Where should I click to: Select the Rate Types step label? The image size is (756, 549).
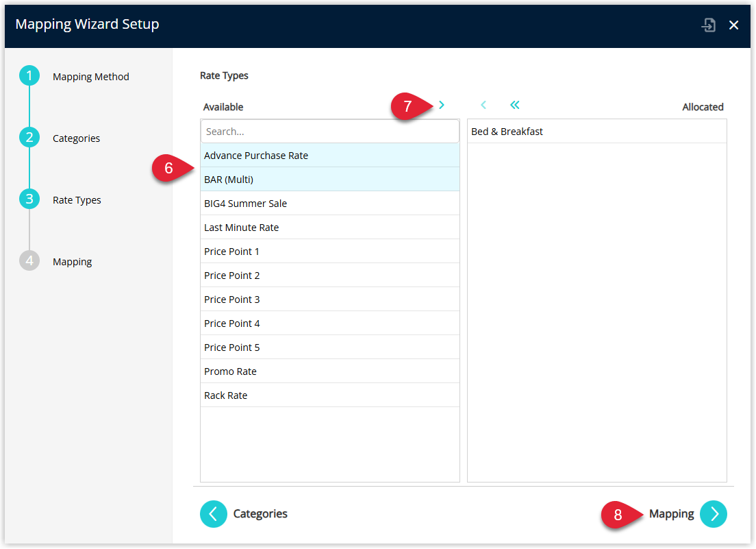(77, 200)
